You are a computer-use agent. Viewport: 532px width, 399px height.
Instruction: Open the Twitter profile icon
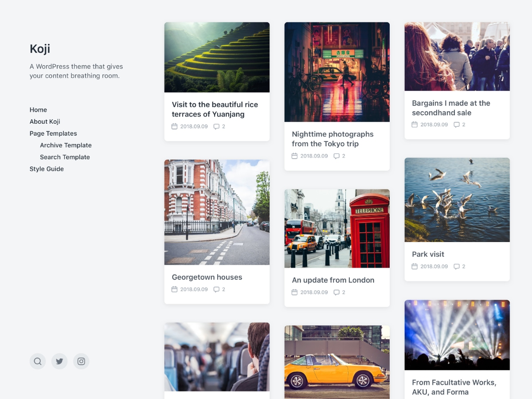pyautogui.click(x=59, y=361)
